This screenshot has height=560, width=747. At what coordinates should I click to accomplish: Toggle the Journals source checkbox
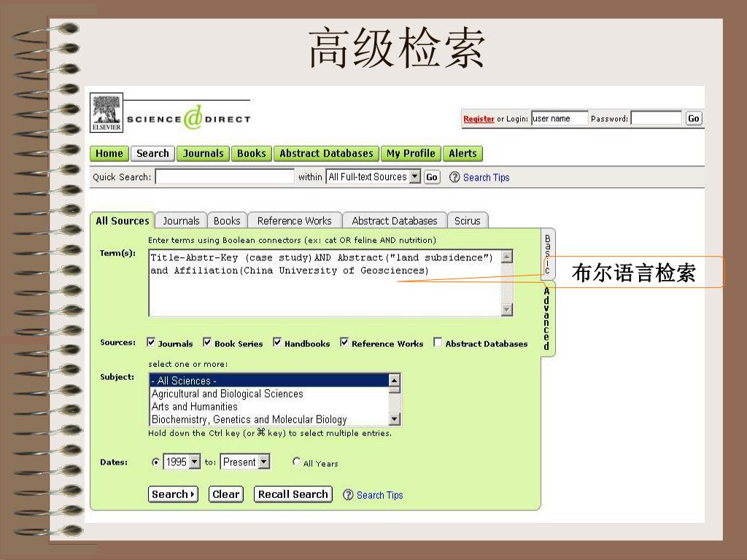coord(151,342)
